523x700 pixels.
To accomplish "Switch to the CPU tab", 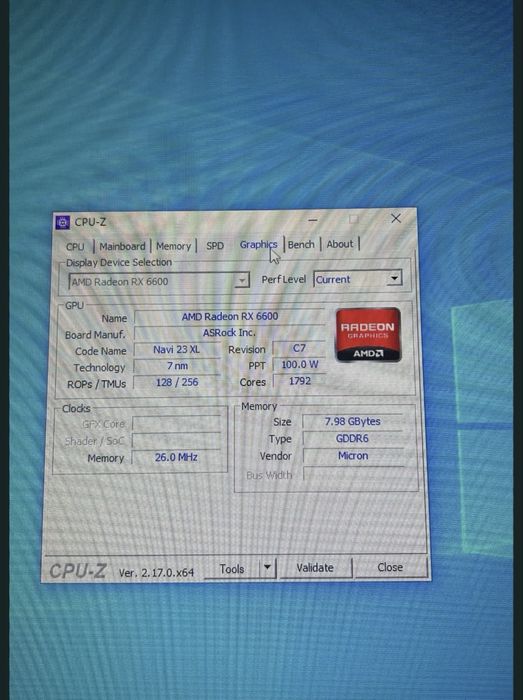I will tap(75, 246).
